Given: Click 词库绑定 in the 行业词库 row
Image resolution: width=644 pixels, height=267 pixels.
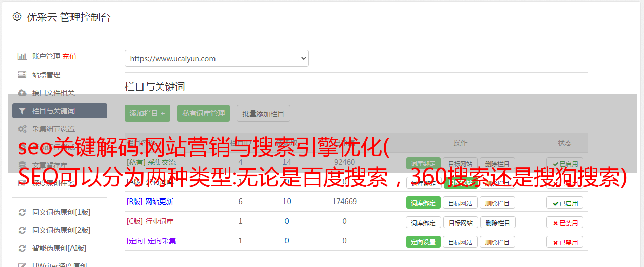Looking at the screenshot, I should [423, 222].
